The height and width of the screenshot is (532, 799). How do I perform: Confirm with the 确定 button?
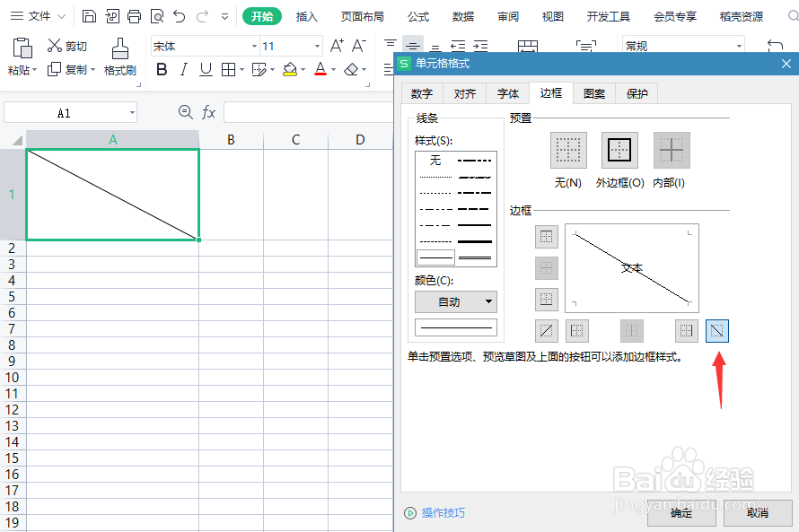click(681, 514)
